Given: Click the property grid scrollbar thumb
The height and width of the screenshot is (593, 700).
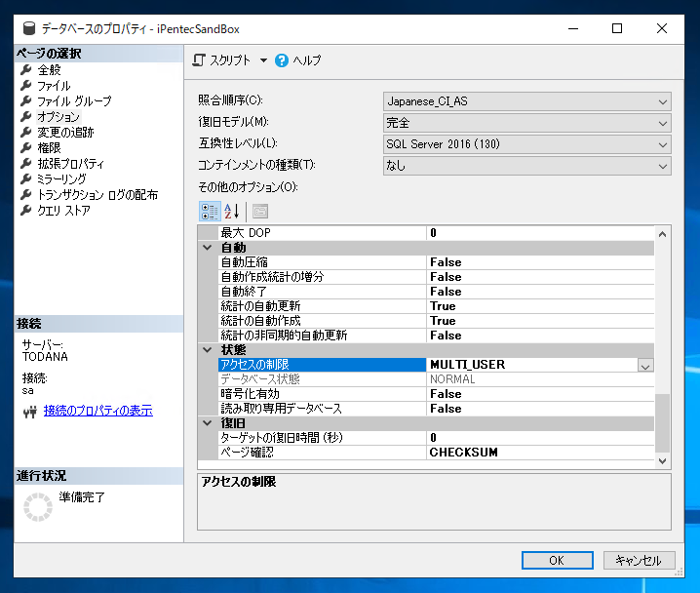Looking at the screenshot, I should coord(663,423).
